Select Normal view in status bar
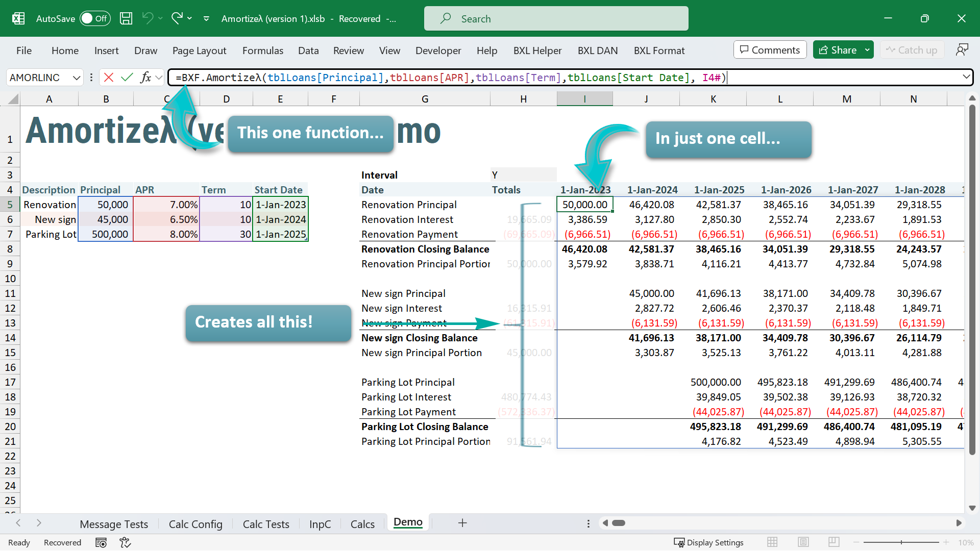Viewport: 980px width, 551px height. point(772,542)
